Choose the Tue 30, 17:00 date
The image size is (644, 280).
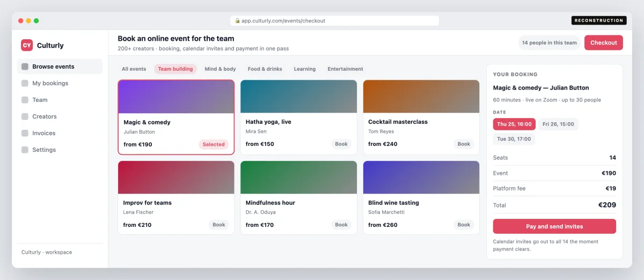(x=514, y=139)
